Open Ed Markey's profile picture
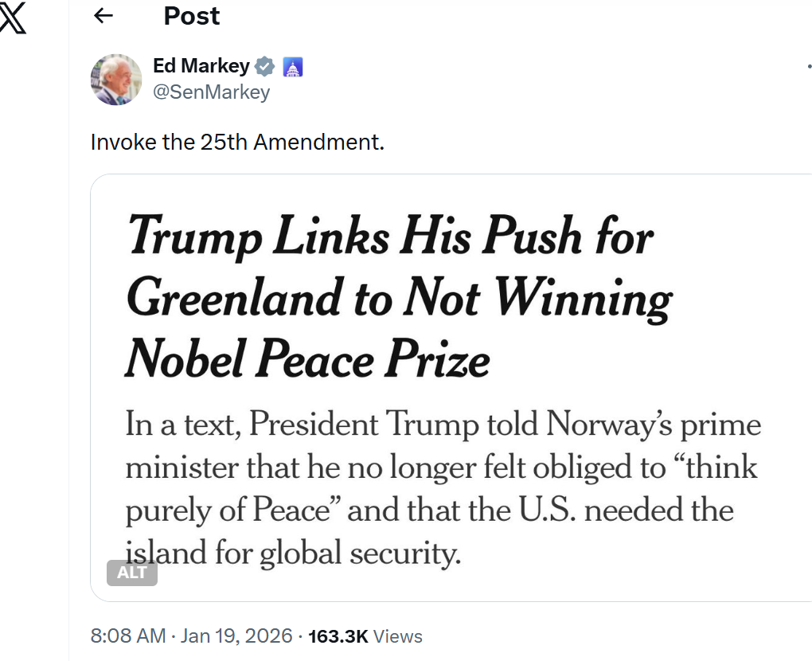The height and width of the screenshot is (661, 812). click(116, 80)
